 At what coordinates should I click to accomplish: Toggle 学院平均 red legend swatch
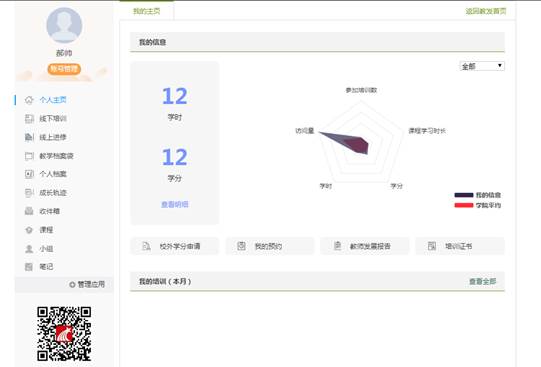point(464,206)
